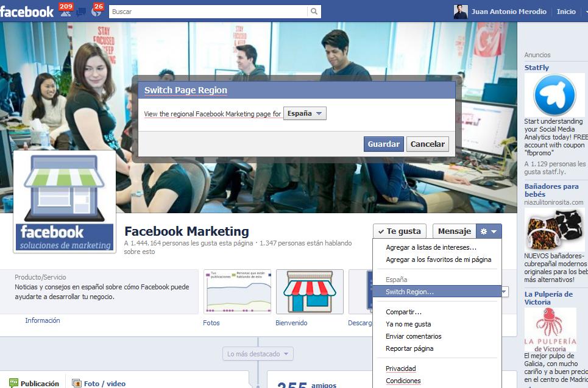Screen dimensions: 588x388
Task: Open notifications globe icon with 26 badge
Action: pos(97,11)
